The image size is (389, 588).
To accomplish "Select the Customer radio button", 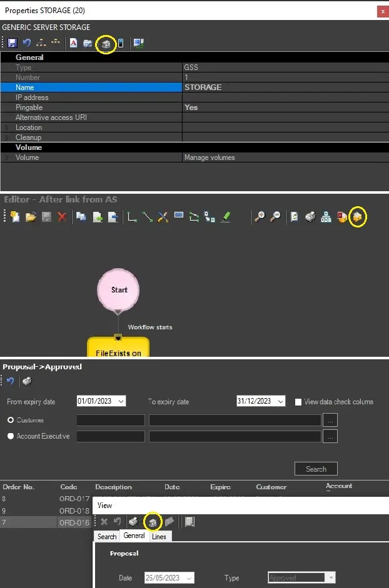I will 11,420.
